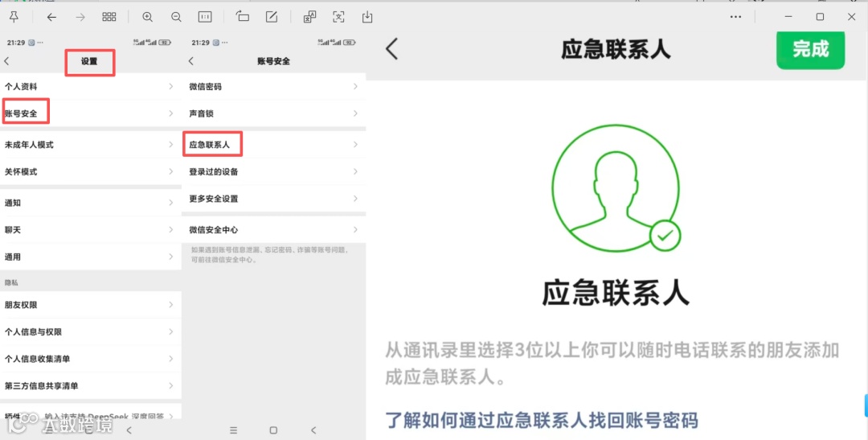This screenshot has height=440, width=868.
Task: Open 朋友权限 privacy row
Action: [91, 305]
